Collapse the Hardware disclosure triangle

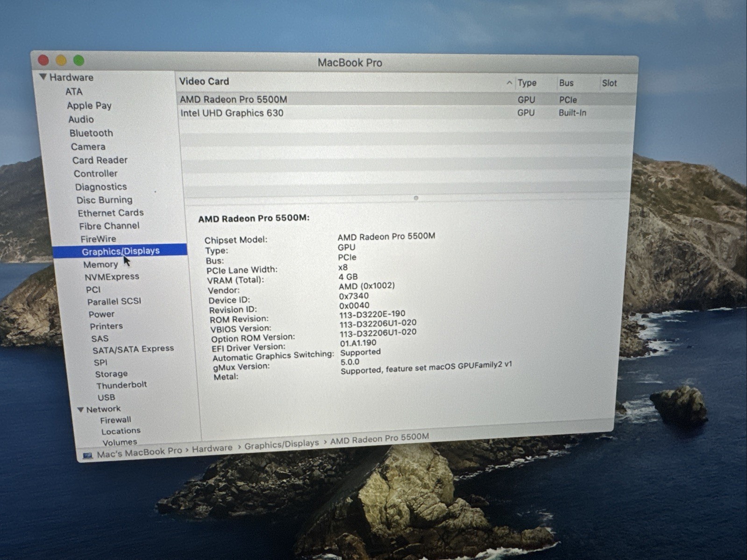tap(43, 77)
